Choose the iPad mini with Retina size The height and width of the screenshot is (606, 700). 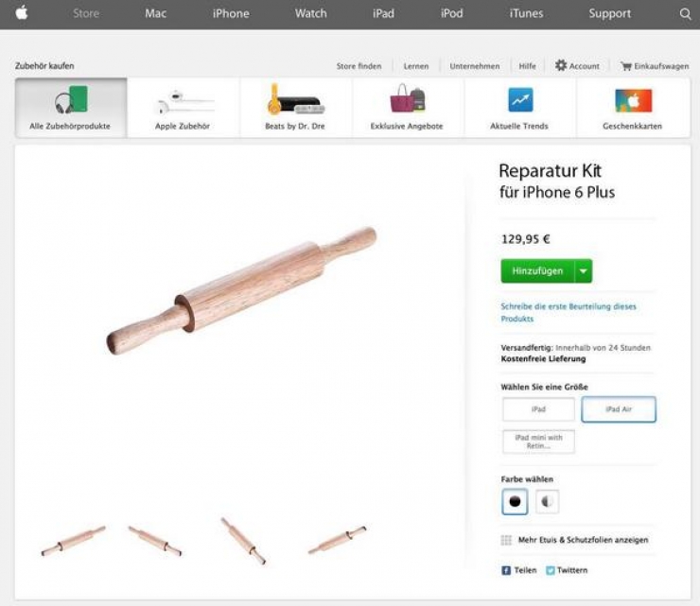538,442
